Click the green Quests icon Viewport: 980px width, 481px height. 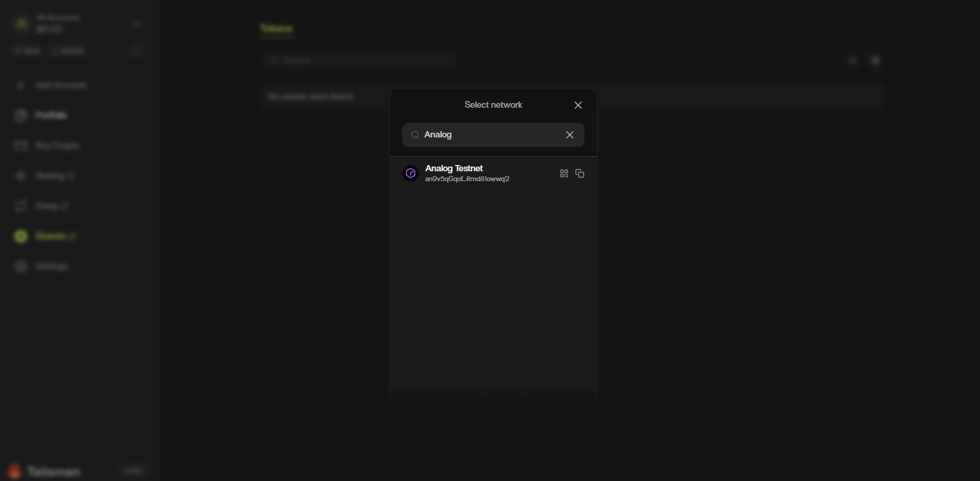[x=21, y=236]
